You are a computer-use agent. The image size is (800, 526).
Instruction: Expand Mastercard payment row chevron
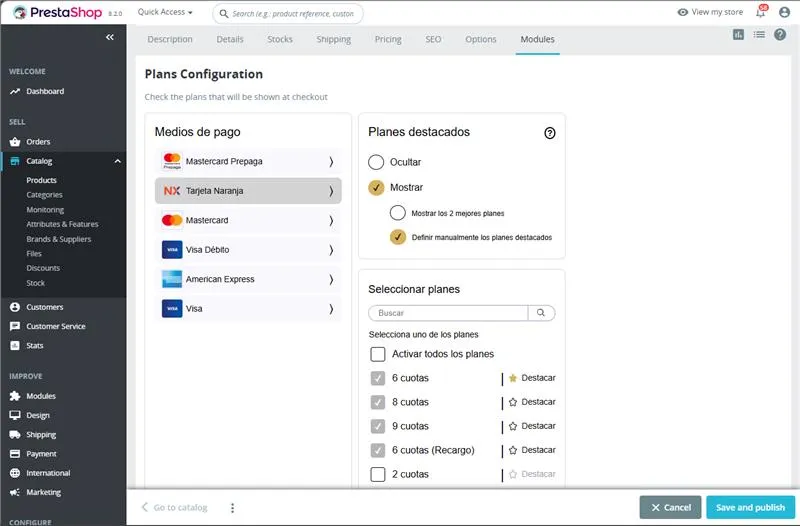click(331, 220)
